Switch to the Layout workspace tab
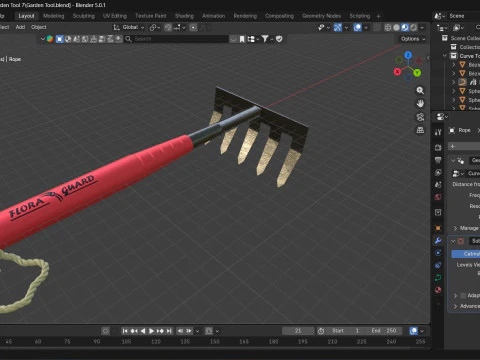 [26, 16]
